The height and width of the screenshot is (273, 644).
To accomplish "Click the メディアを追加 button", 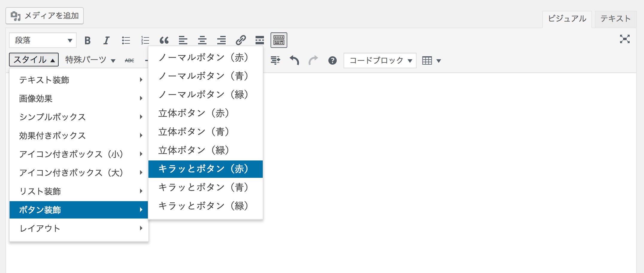I will coord(44,16).
